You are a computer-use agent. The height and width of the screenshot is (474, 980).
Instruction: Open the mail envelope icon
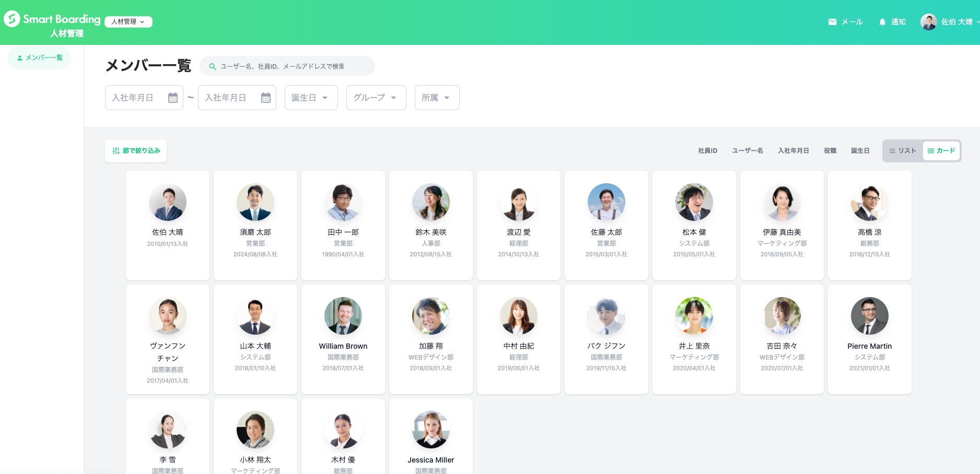[832, 22]
